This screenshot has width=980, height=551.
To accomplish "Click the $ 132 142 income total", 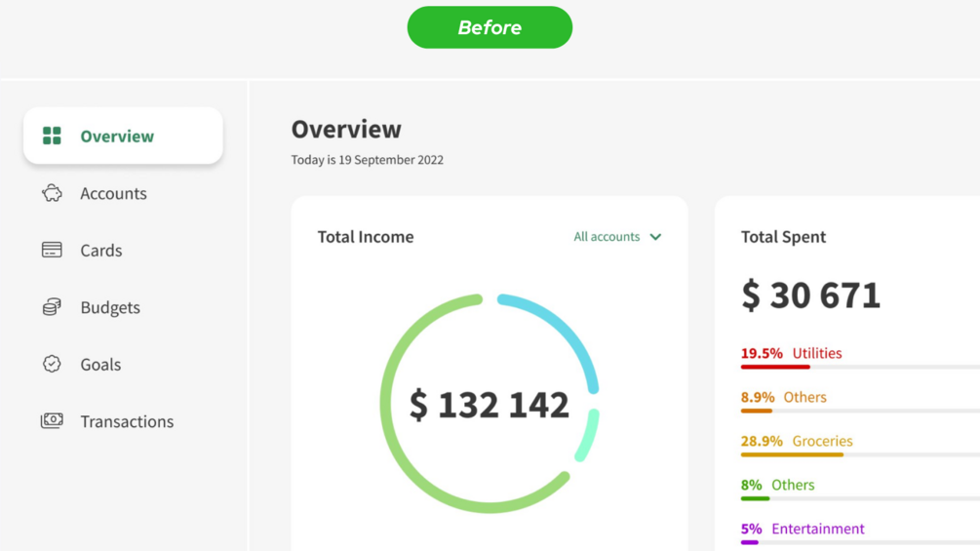I will (489, 404).
